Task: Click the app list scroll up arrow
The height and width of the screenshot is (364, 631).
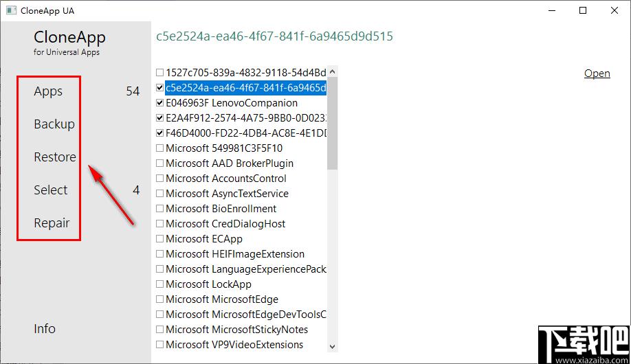Action: [333, 71]
